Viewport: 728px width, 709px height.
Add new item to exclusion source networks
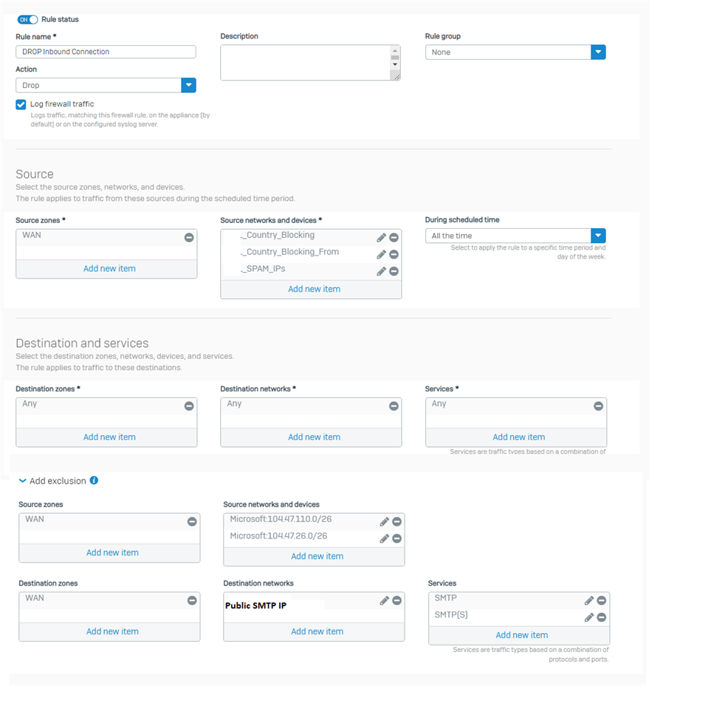[317, 556]
